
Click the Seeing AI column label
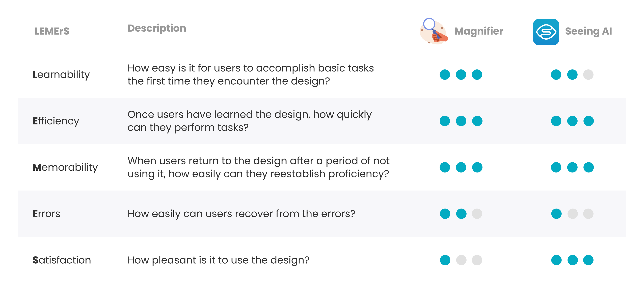[x=588, y=31]
